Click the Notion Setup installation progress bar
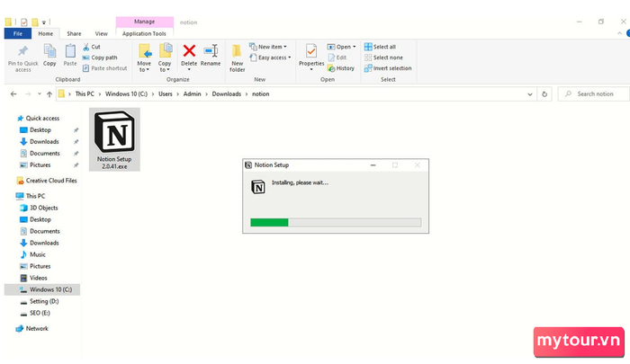 coord(336,222)
